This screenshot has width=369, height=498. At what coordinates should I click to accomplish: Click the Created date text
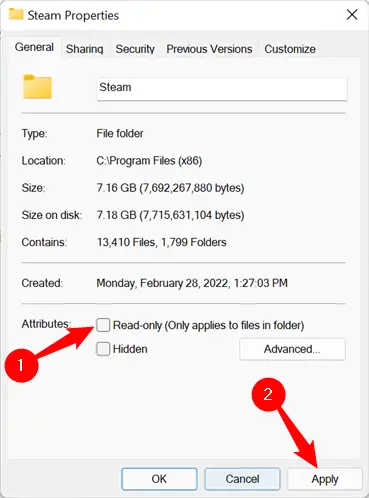192,283
